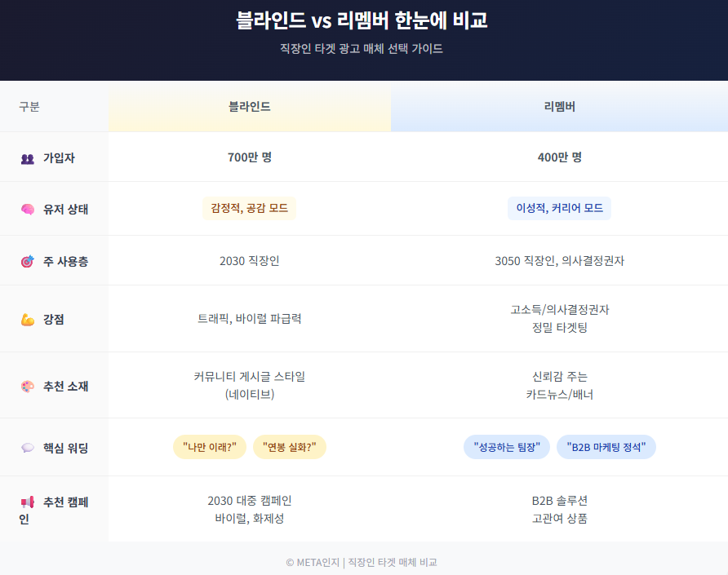
Task: Select the 감정적, 공감 모드 badge
Action: 250,209
